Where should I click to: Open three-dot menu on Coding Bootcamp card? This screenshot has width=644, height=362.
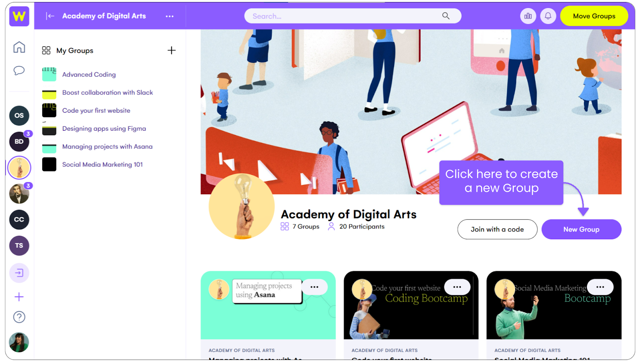point(457,287)
